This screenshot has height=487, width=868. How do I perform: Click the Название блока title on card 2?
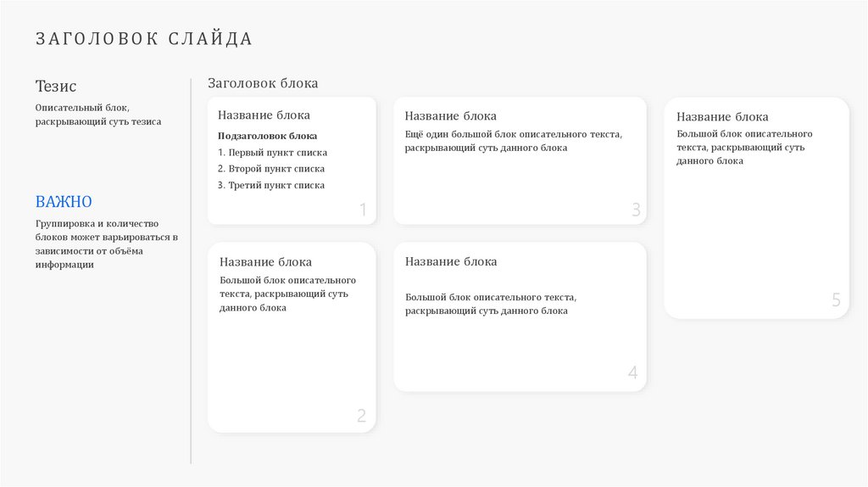265,262
